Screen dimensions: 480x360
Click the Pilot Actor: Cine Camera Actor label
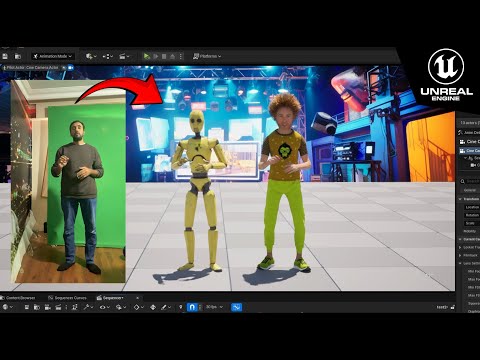(32, 68)
